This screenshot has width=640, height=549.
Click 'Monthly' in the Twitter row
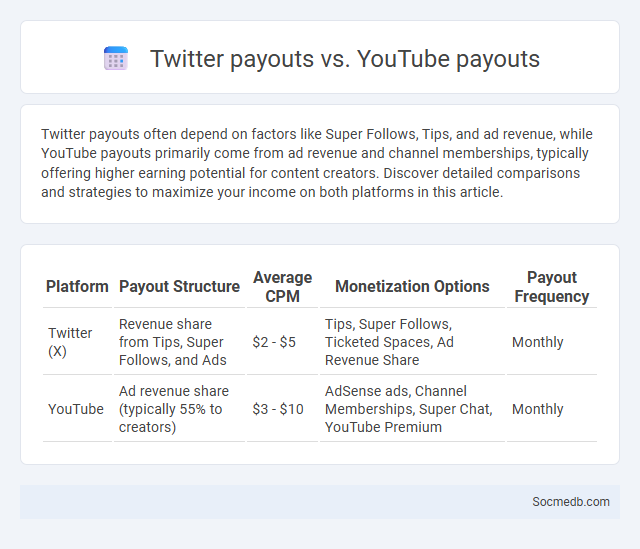click(x=538, y=342)
